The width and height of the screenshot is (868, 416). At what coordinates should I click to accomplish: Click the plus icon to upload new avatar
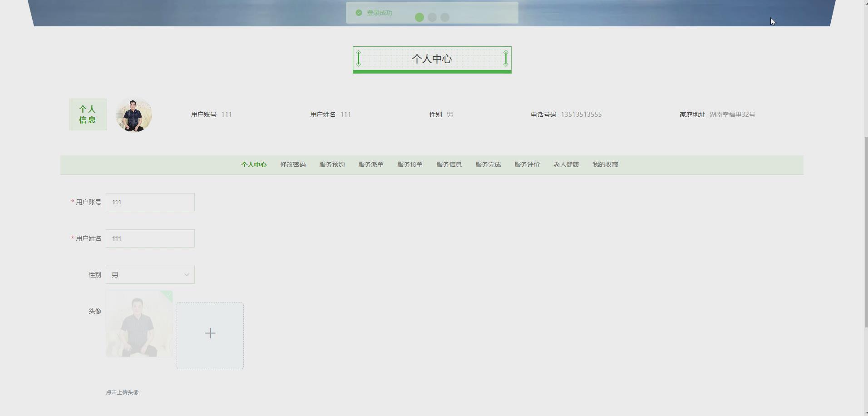point(210,333)
